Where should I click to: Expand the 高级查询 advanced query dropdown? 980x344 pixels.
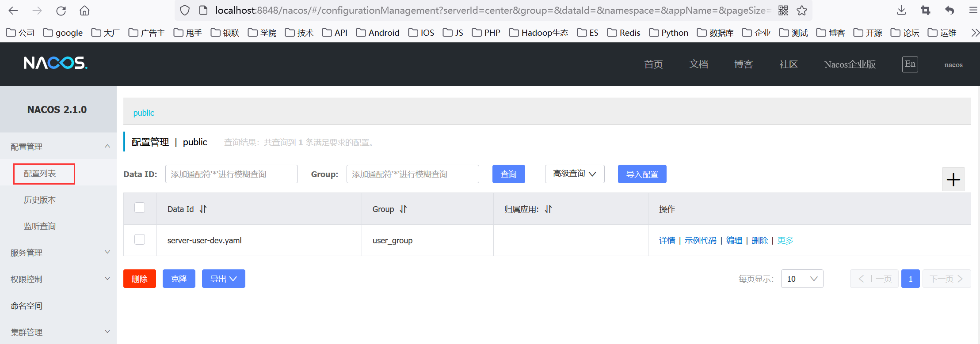click(x=574, y=174)
